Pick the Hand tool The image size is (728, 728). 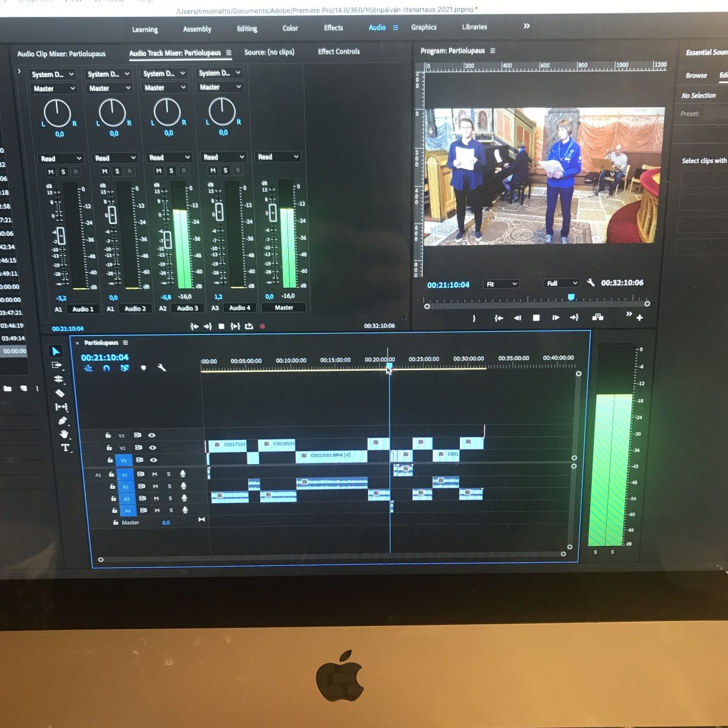pyautogui.click(x=64, y=434)
